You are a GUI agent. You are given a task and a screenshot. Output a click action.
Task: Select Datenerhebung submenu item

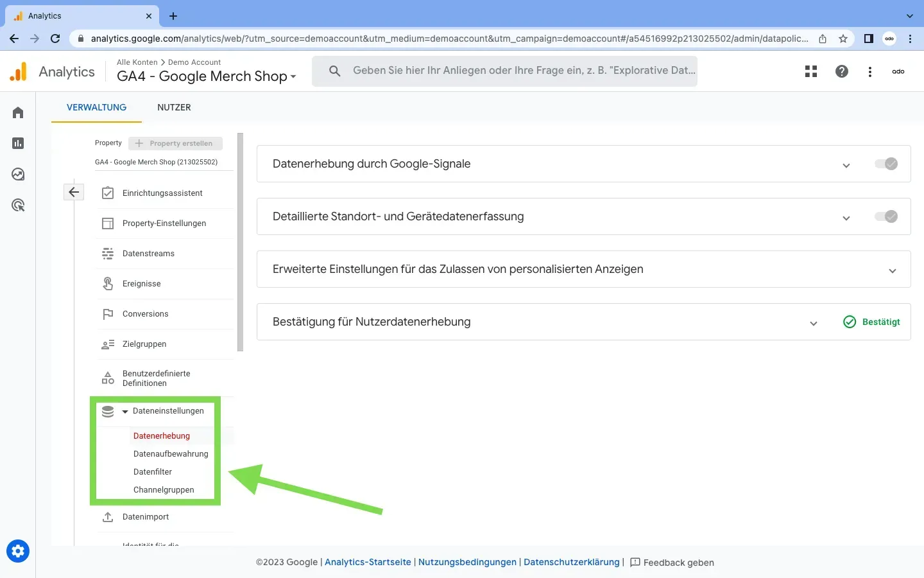162,435
